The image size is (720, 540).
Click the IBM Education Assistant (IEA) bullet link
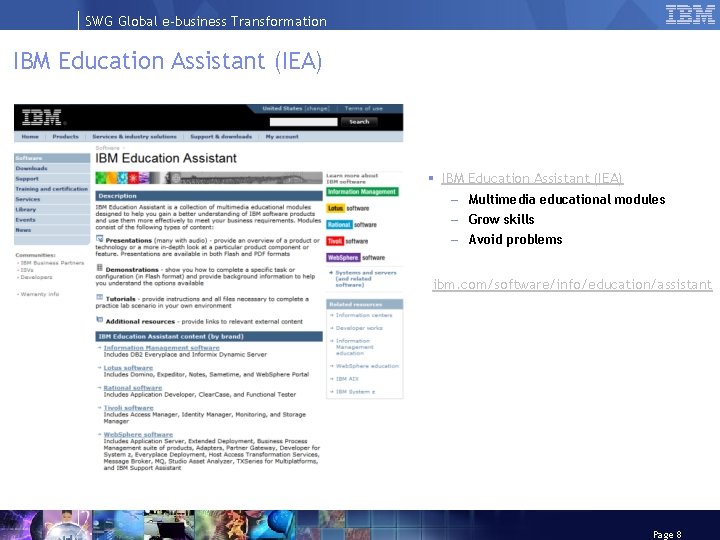532,178
